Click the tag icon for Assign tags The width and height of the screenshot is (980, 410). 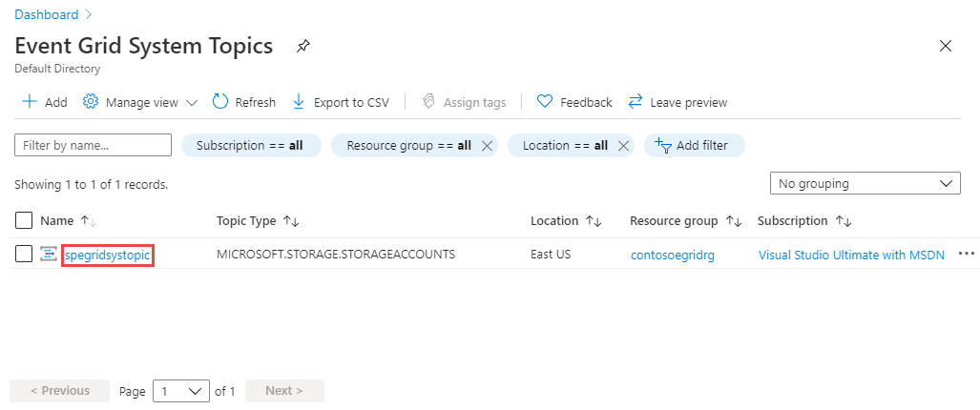(x=428, y=102)
